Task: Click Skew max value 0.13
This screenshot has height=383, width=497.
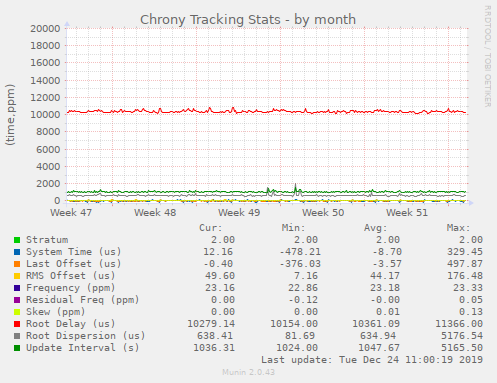Action: click(471, 312)
